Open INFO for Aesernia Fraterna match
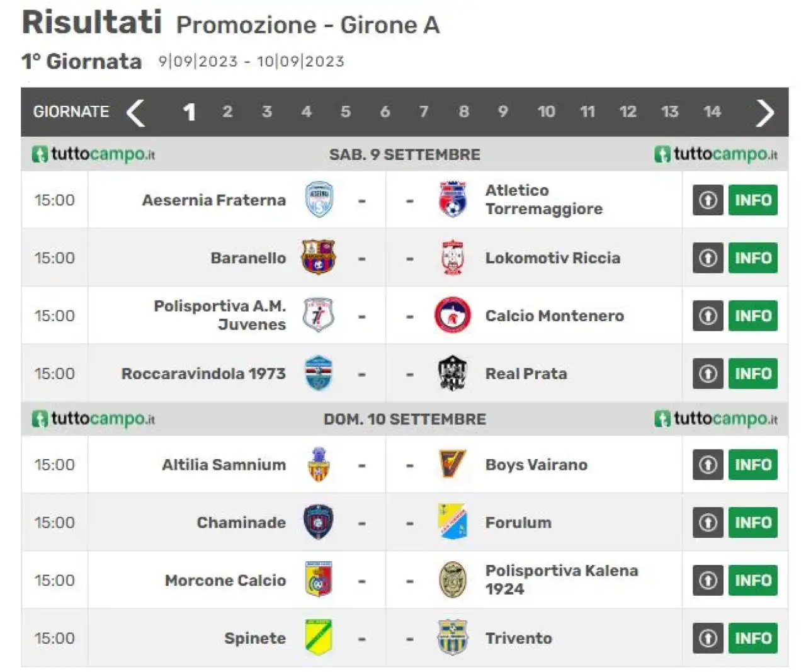806x672 pixels. point(753,200)
